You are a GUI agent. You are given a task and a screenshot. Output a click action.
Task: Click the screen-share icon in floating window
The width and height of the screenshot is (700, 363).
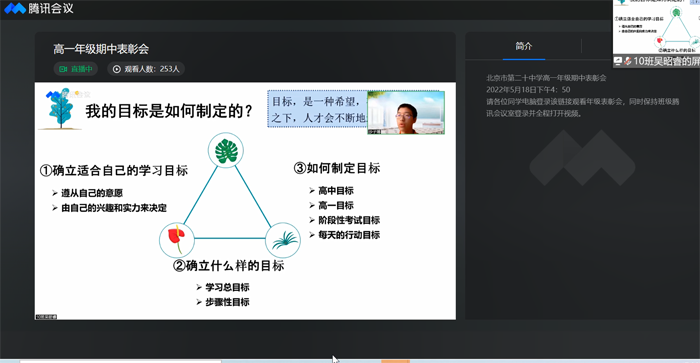[x=618, y=61]
